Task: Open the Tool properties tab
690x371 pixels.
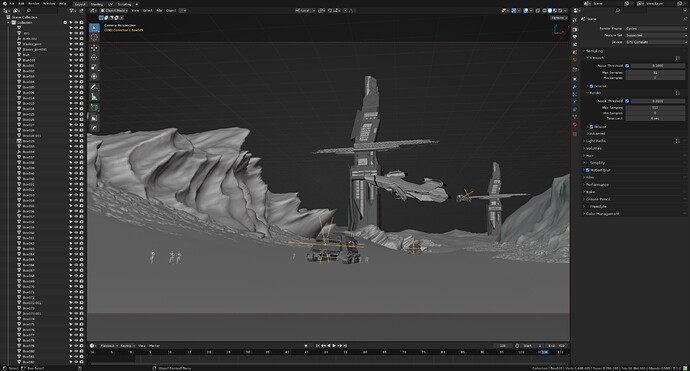Action: tap(575, 20)
